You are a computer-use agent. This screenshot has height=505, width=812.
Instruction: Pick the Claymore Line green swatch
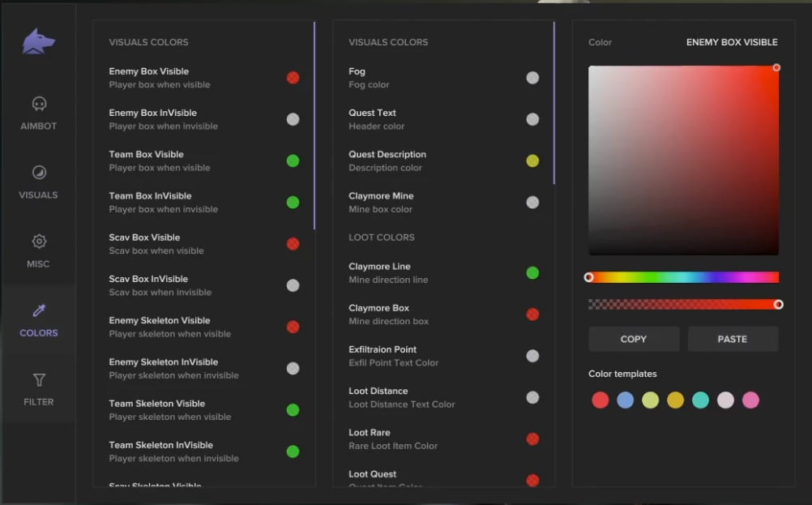point(532,273)
